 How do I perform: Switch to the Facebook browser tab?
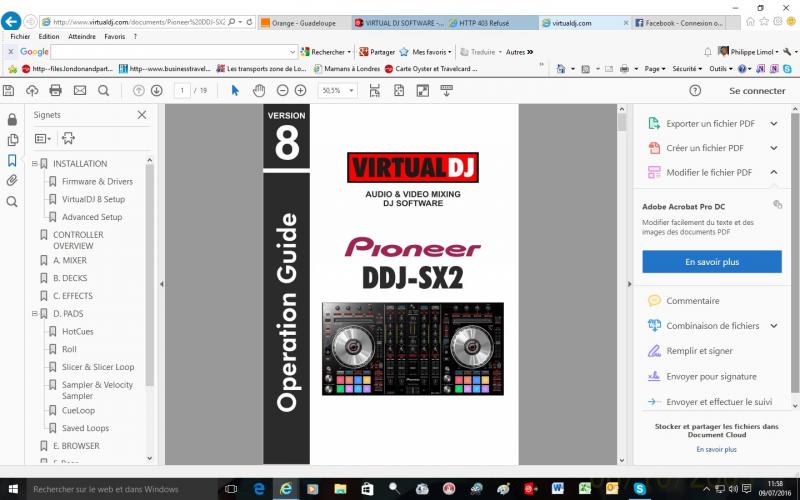685,22
